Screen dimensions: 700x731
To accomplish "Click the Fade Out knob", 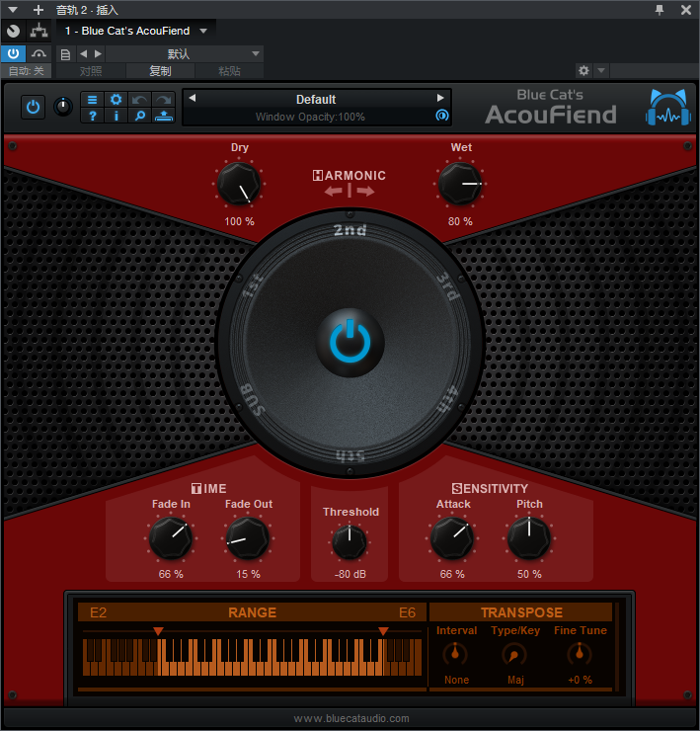I will click(x=248, y=538).
